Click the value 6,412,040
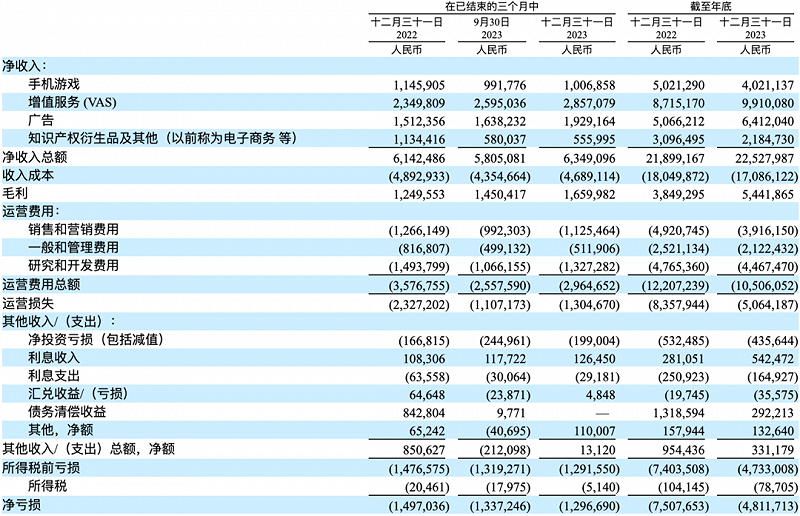The image size is (800, 516). (768, 121)
